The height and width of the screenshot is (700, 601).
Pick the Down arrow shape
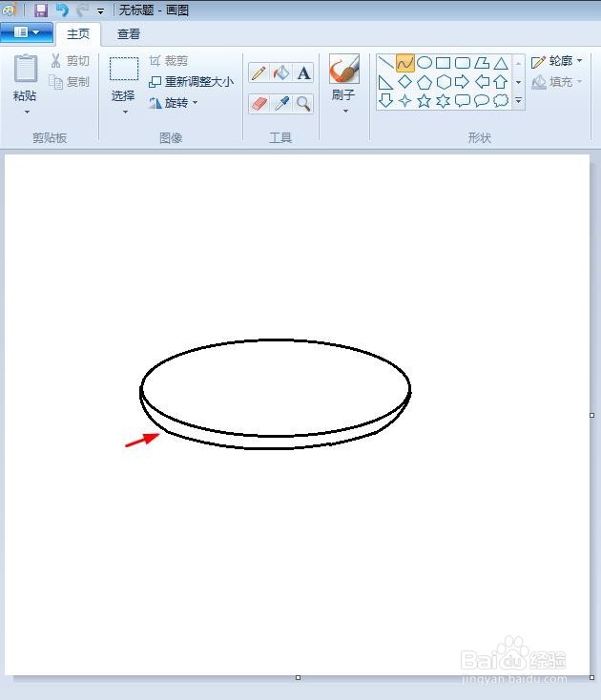385,101
